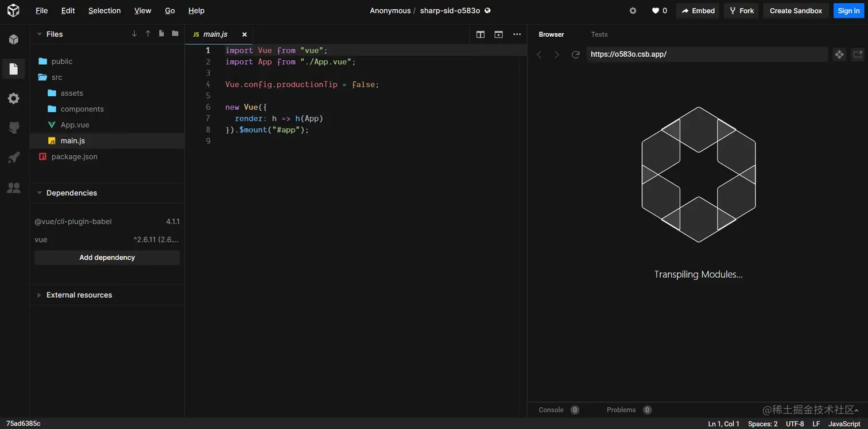Click the Embed button

(x=697, y=10)
